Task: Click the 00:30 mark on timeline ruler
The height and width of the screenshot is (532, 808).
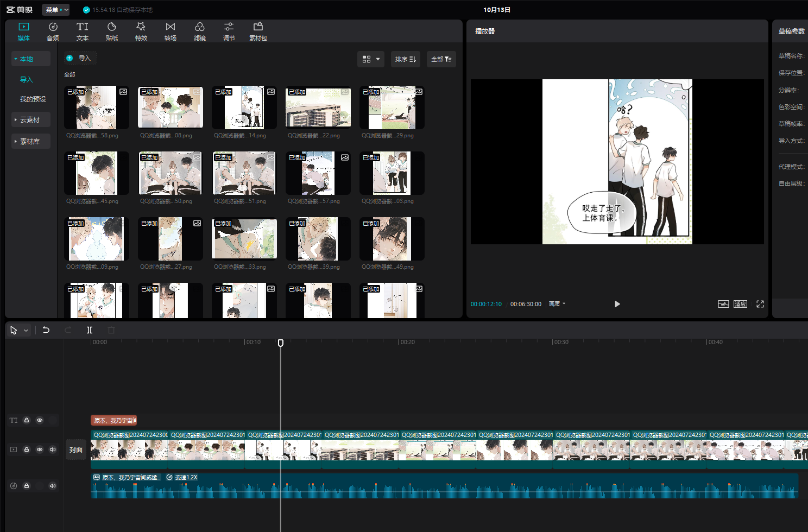Action: pos(560,342)
